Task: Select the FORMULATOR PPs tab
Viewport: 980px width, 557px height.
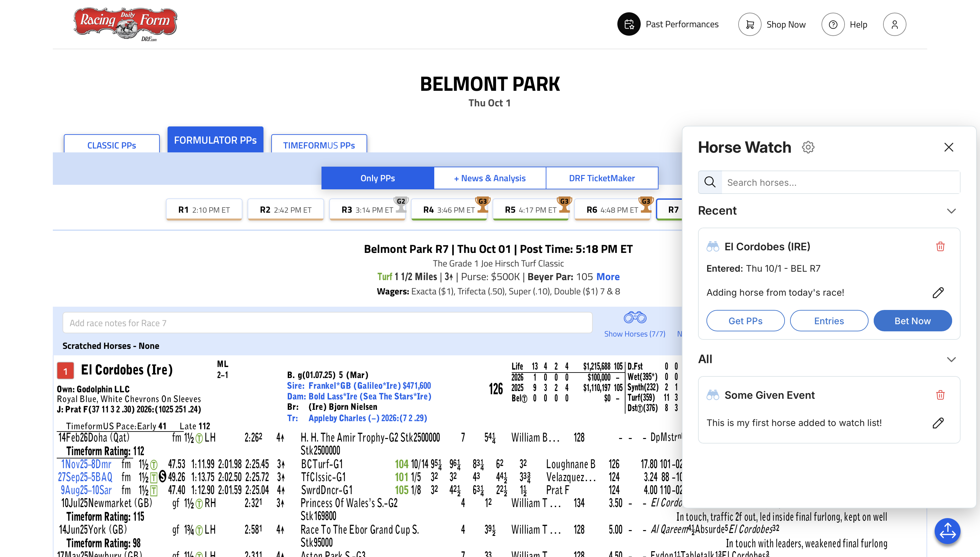Action: tap(215, 140)
